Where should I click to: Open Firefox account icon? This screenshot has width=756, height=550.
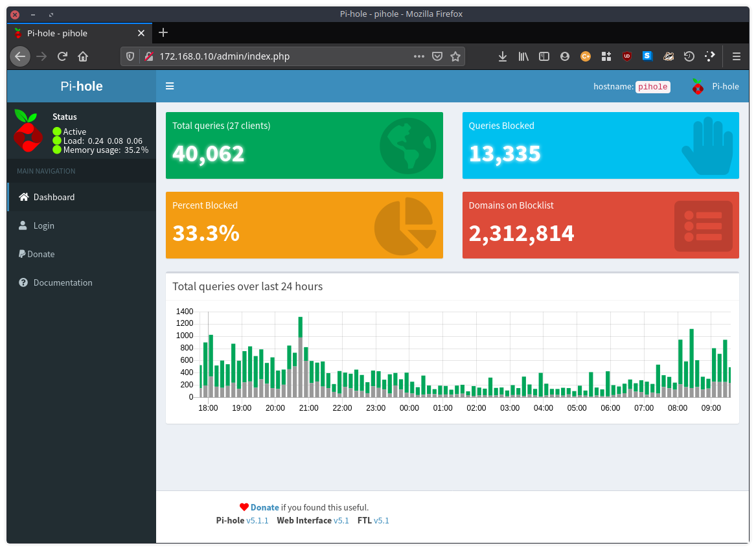tap(565, 56)
